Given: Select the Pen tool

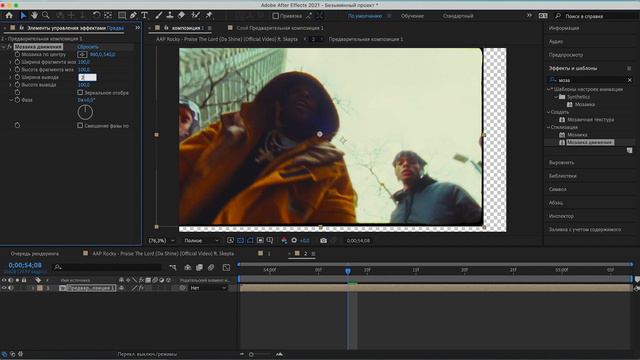Looking at the screenshot, I should pyautogui.click(x=133, y=16).
